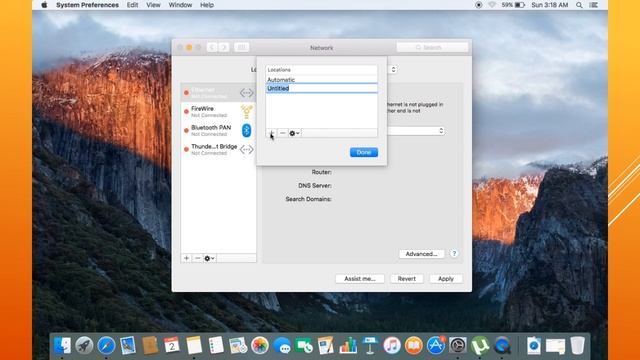This screenshot has width=640, height=360.
Task: Open Reminders list icon in dock
Action: click(216, 345)
